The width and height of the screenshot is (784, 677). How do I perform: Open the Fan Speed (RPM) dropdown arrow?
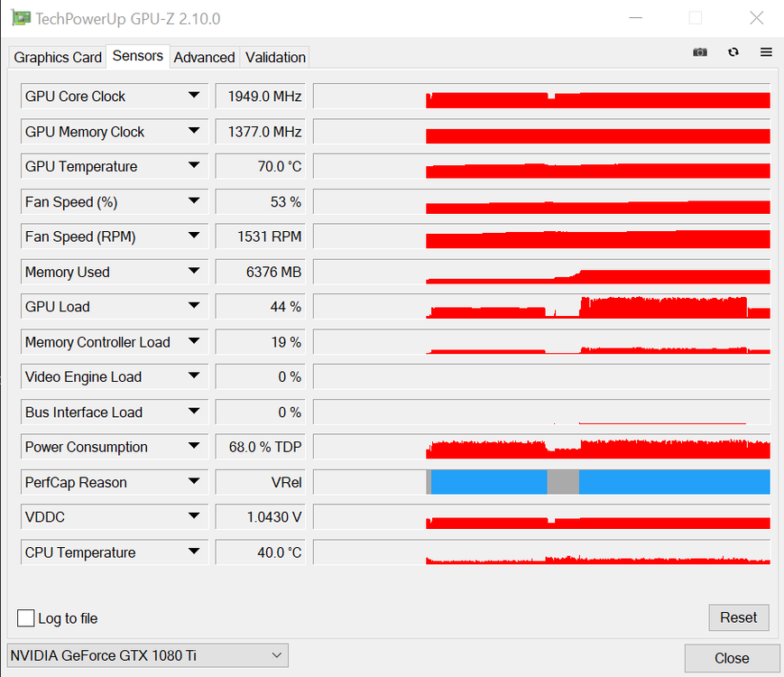[x=194, y=236]
